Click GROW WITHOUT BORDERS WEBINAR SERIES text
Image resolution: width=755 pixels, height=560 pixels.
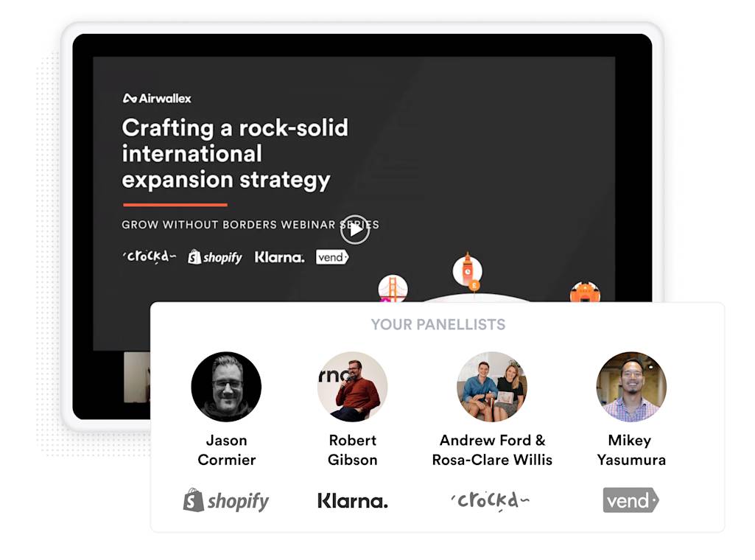click(x=250, y=225)
